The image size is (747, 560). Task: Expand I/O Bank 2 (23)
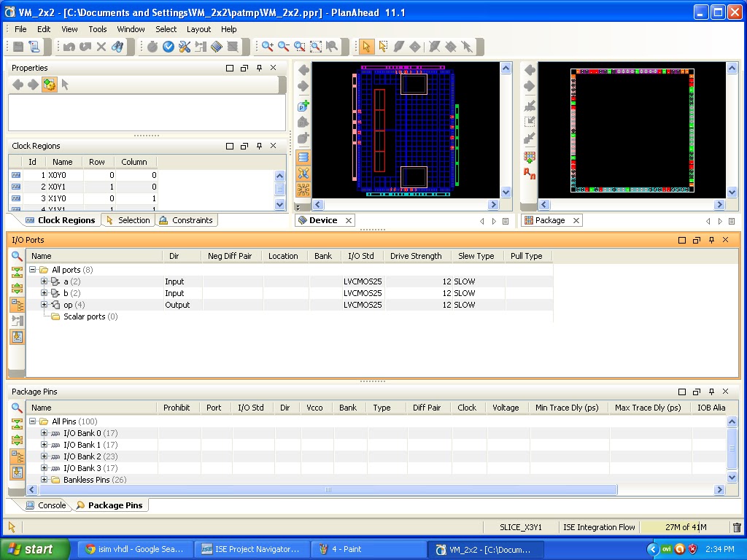point(44,456)
